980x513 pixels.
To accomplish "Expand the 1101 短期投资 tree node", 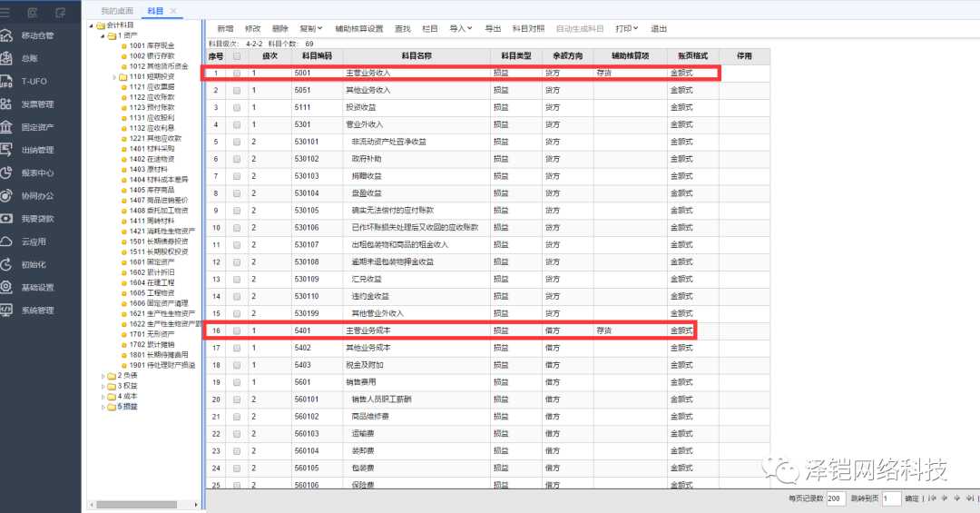I will click(x=115, y=77).
